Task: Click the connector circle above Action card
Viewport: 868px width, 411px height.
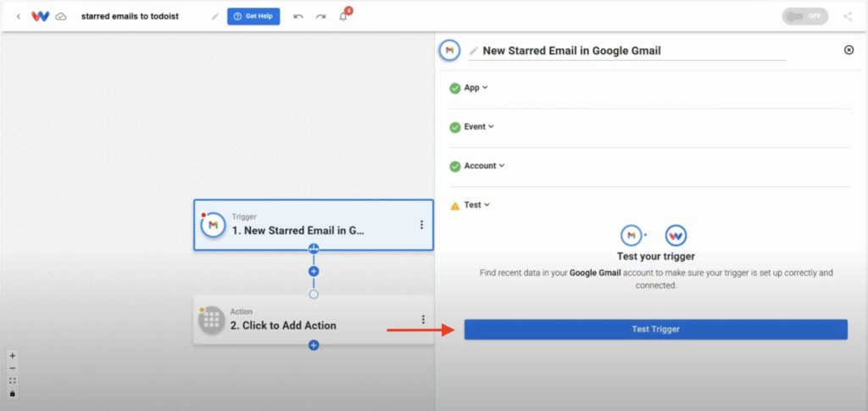Action: point(314,294)
